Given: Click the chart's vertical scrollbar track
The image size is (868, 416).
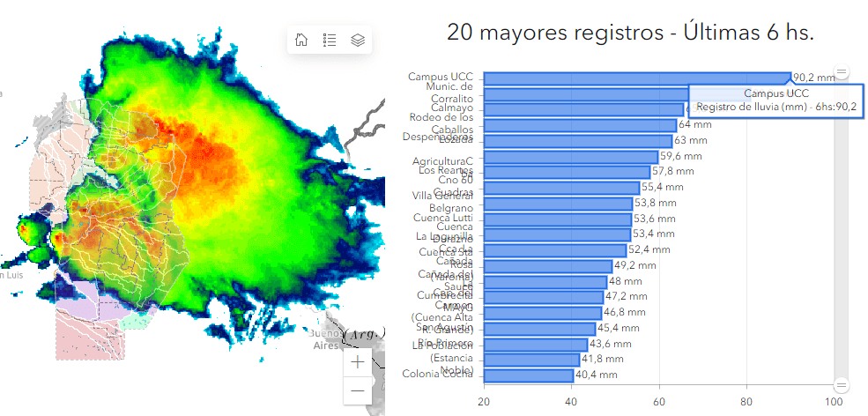Looking at the screenshot, I should click(x=842, y=229).
